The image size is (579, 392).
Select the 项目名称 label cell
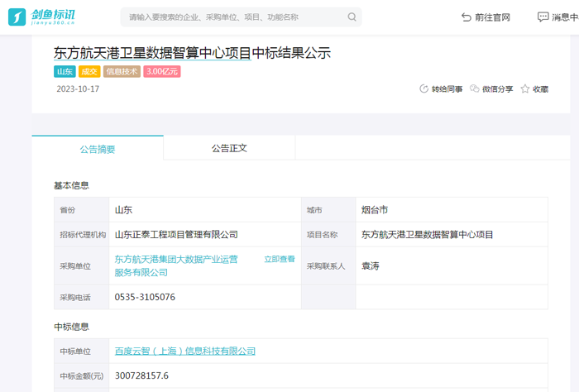328,234
